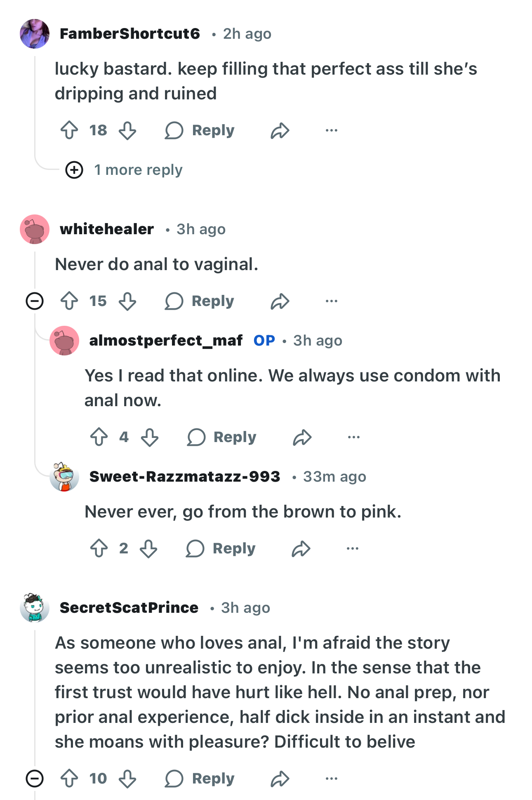This screenshot has height=800, width=532.
Task: Collapse whitehealer's comment thread
Action: pyautogui.click(x=35, y=301)
